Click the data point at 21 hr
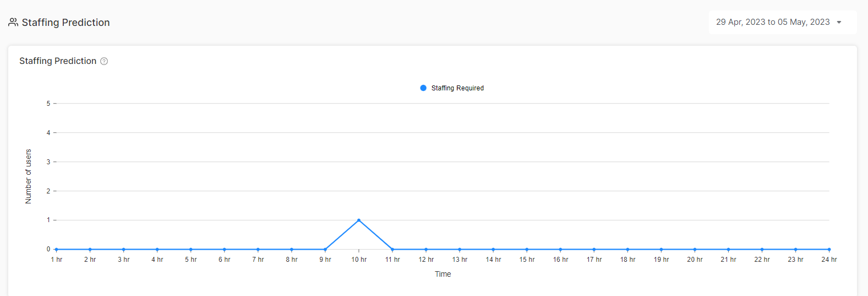The width and height of the screenshot is (868, 296). pyautogui.click(x=728, y=250)
